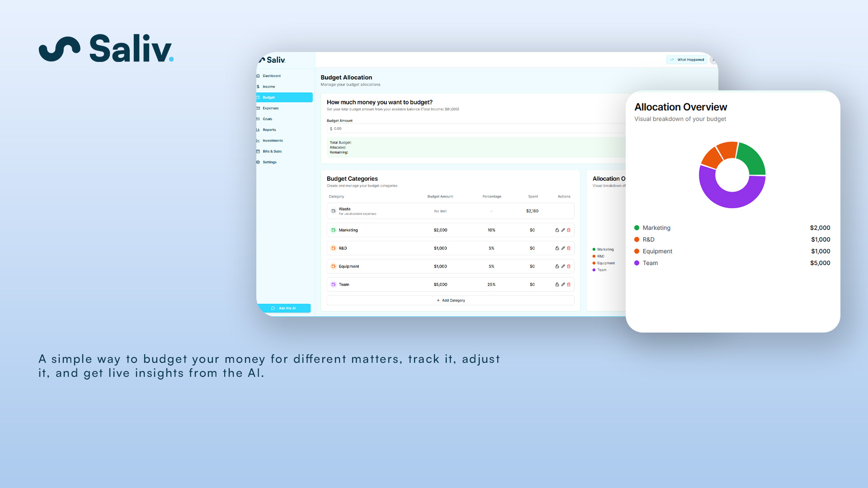Click the Team legend label in the small allocation card

(602, 270)
